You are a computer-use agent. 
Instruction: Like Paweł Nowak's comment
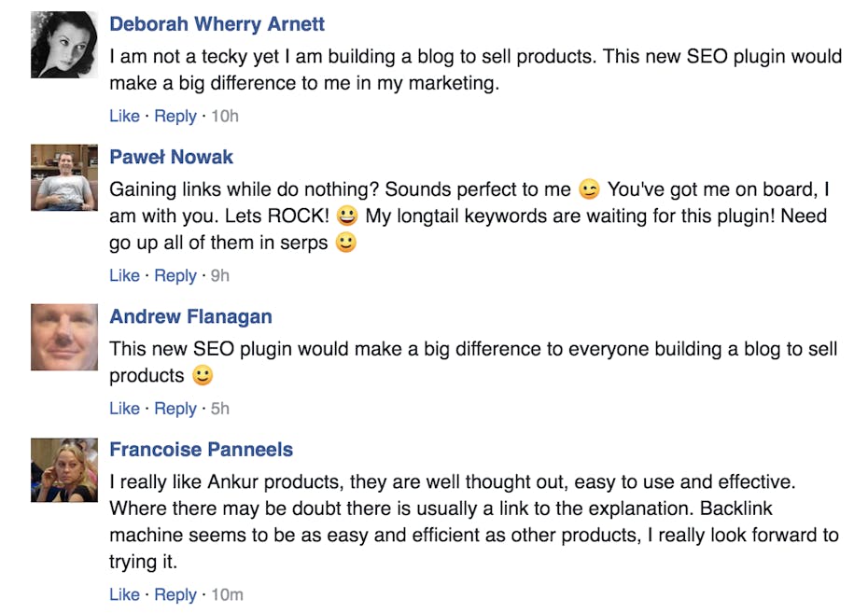coord(124,275)
